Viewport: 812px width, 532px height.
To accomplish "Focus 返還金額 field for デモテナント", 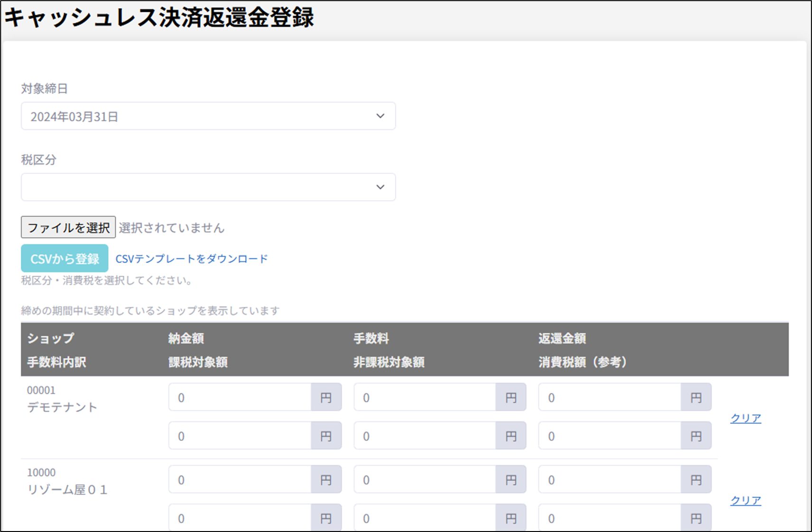I will click(x=609, y=397).
